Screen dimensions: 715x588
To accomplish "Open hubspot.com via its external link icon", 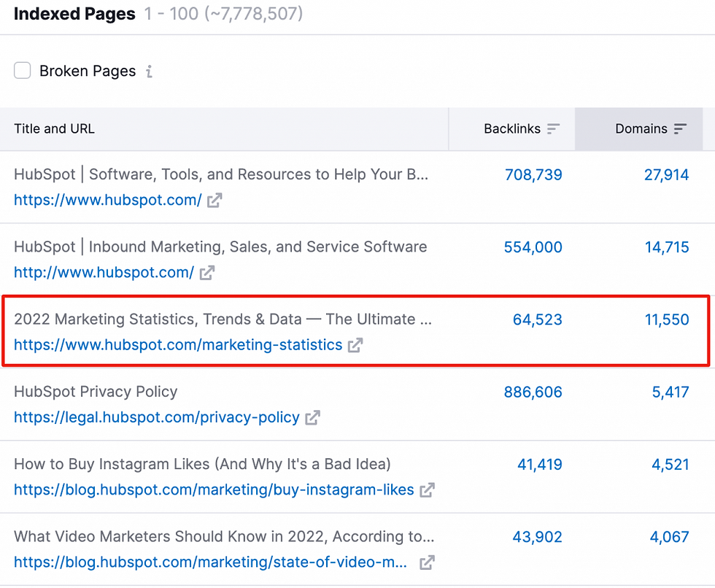I will tap(214, 200).
